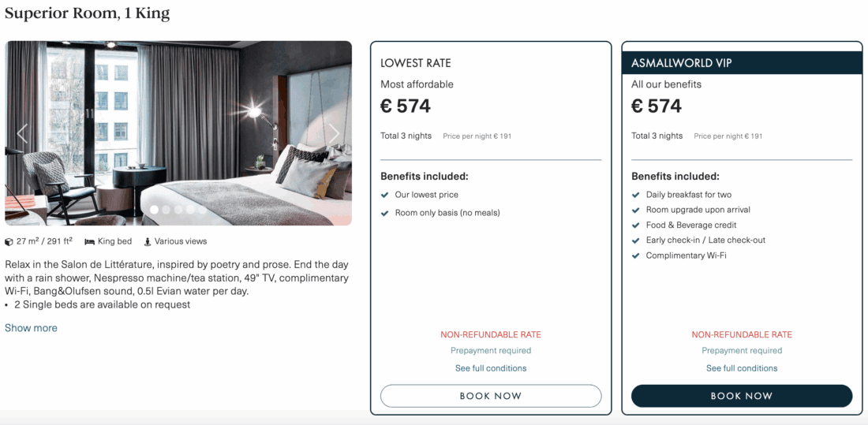Open the Superior Room photo

[x=178, y=118]
